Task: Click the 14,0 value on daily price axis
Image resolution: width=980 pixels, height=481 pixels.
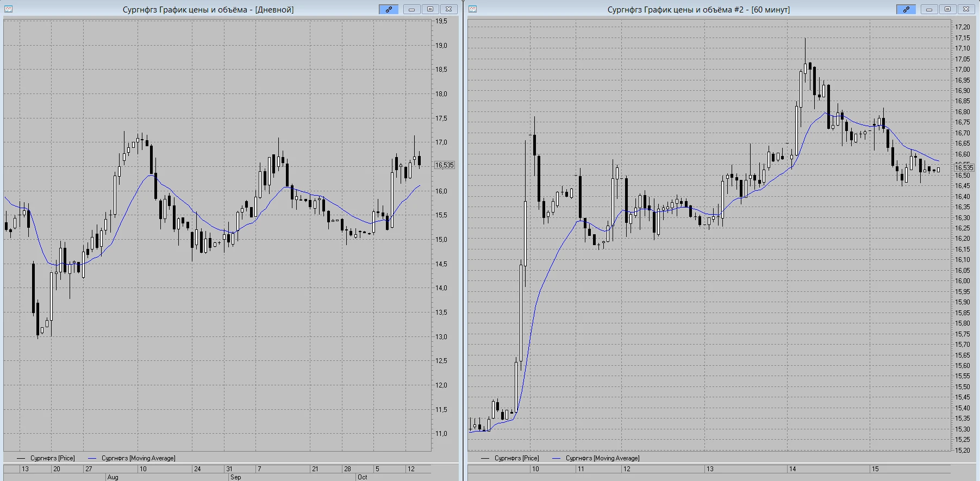Action: coord(441,288)
